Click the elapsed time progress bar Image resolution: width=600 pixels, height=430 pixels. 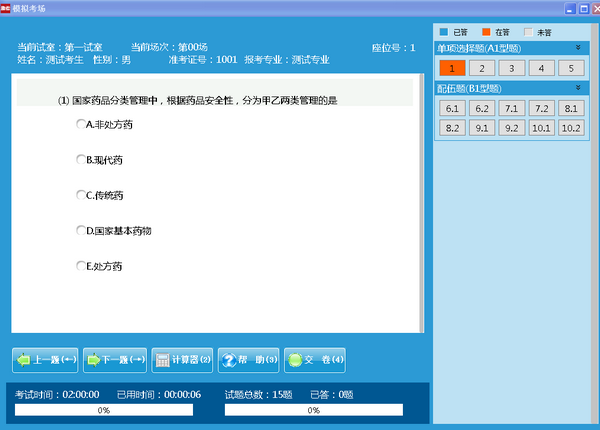pyautogui.click(x=103, y=410)
